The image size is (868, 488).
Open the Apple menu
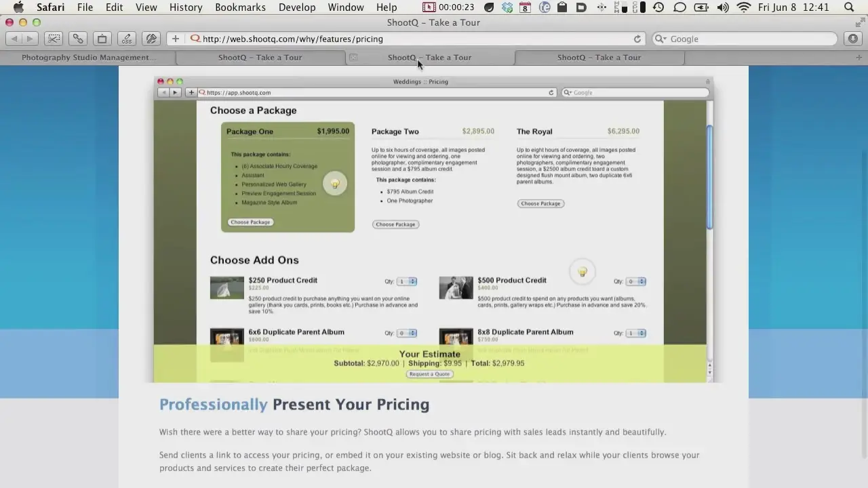pyautogui.click(x=18, y=7)
